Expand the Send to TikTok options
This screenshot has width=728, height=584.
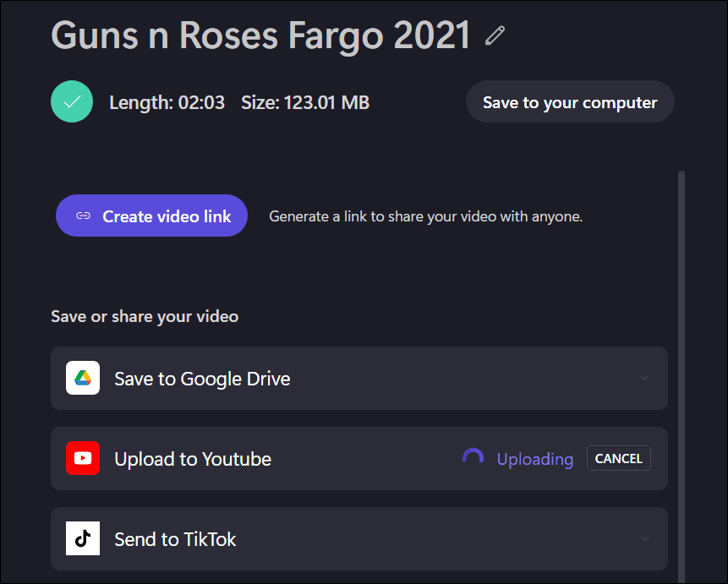pyautogui.click(x=643, y=538)
